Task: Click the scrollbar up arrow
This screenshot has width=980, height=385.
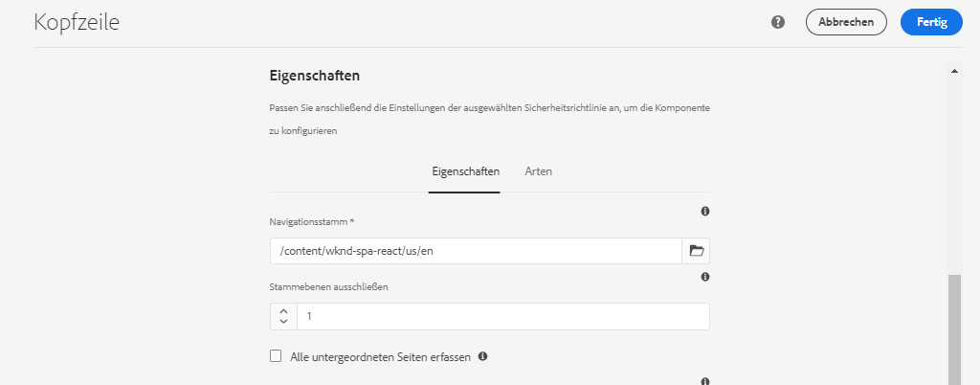Action: click(x=954, y=71)
